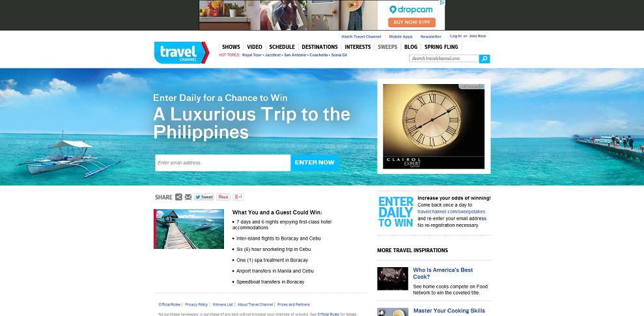
Task: Click the Tweet button
Action: (204, 197)
